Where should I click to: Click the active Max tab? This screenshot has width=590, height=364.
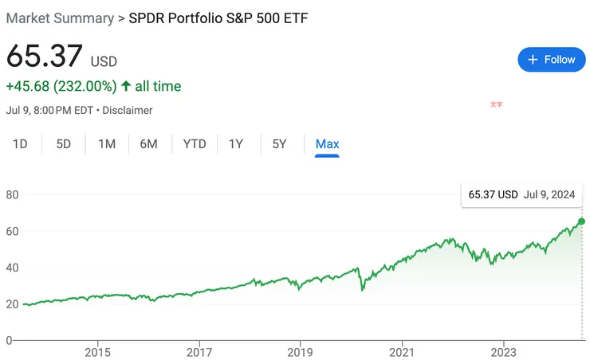(327, 144)
